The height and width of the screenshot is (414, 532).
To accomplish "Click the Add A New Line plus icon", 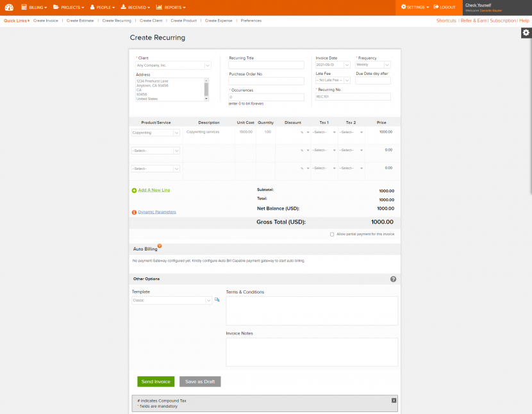I will [x=133, y=190].
